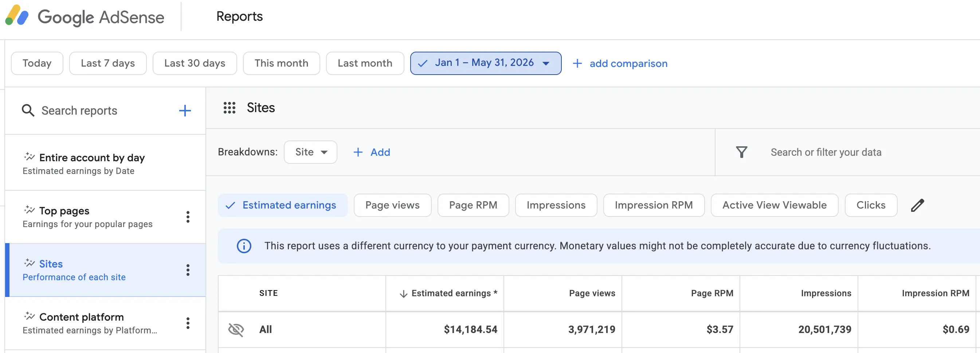Click the $0.69 Impression RPM value
Viewport: 980px width, 353px height.
tap(956, 329)
